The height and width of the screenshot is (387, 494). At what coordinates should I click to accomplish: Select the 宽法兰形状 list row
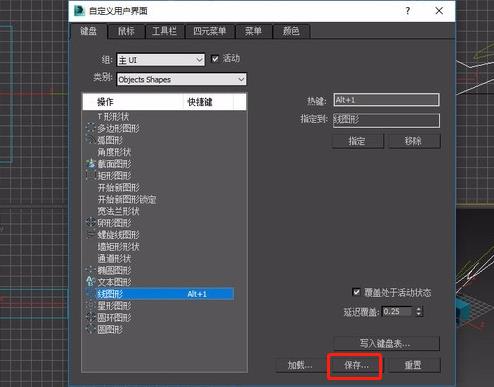(x=159, y=211)
